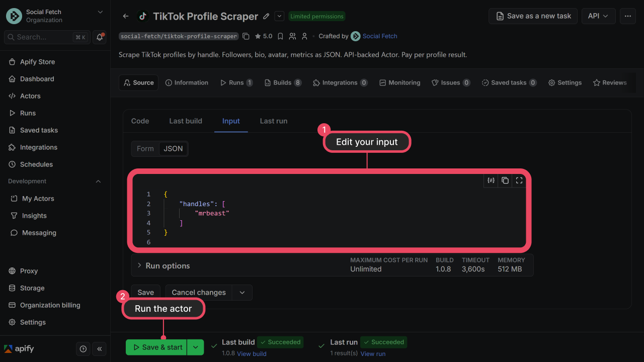Bookmark this actor with the bookmark icon

[x=280, y=36]
